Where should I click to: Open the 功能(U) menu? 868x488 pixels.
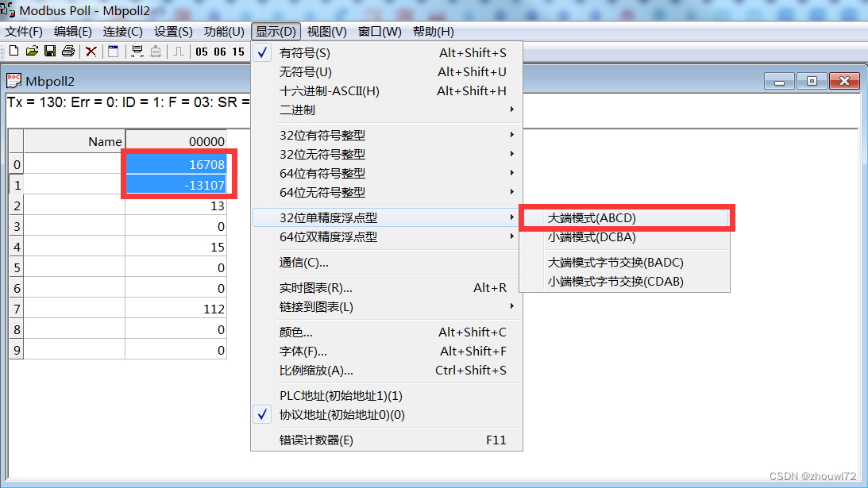tap(224, 32)
